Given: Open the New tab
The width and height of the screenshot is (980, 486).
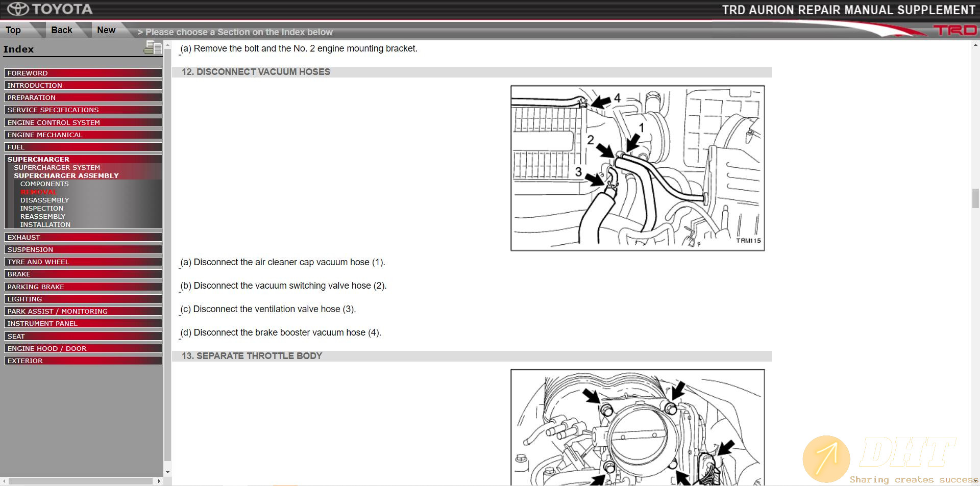Looking at the screenshot, I should (106, 30).
